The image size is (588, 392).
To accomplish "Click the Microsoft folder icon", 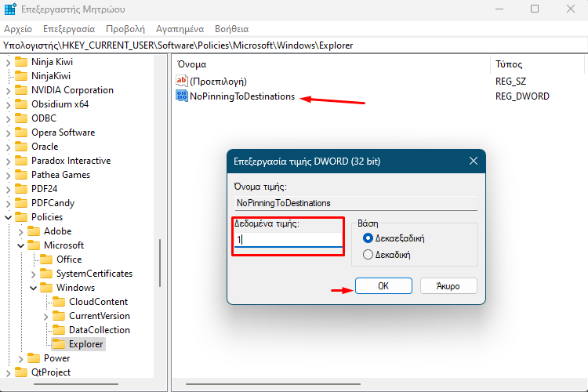I will click(34, 245).
